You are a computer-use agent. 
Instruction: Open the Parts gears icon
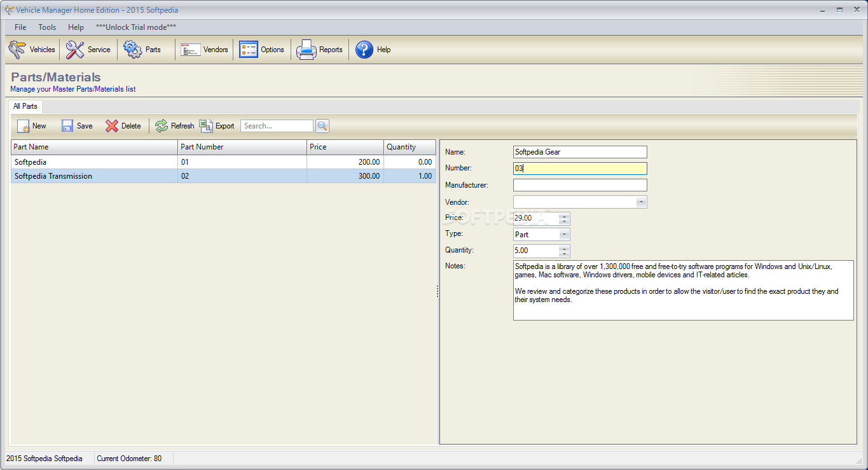[x=133, y=50]
